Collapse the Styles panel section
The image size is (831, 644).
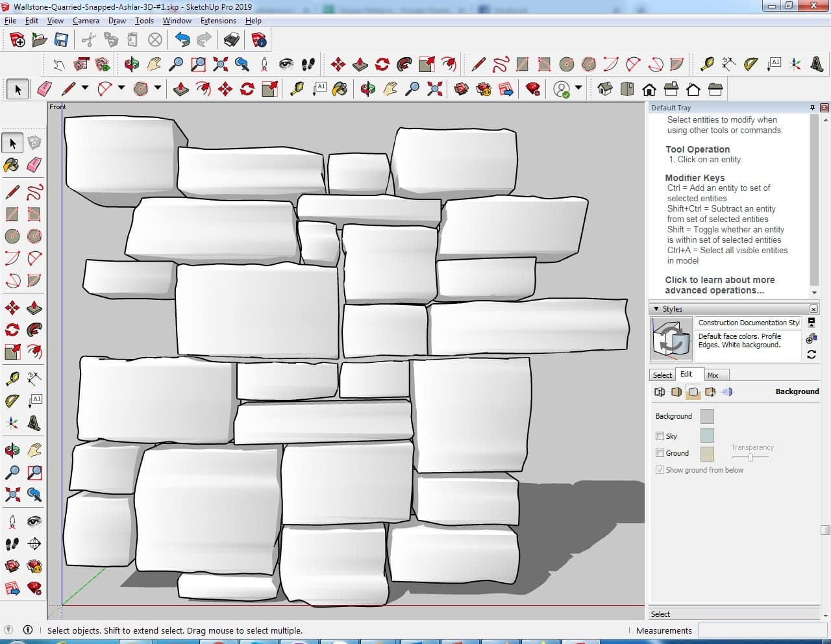point(656,309)
